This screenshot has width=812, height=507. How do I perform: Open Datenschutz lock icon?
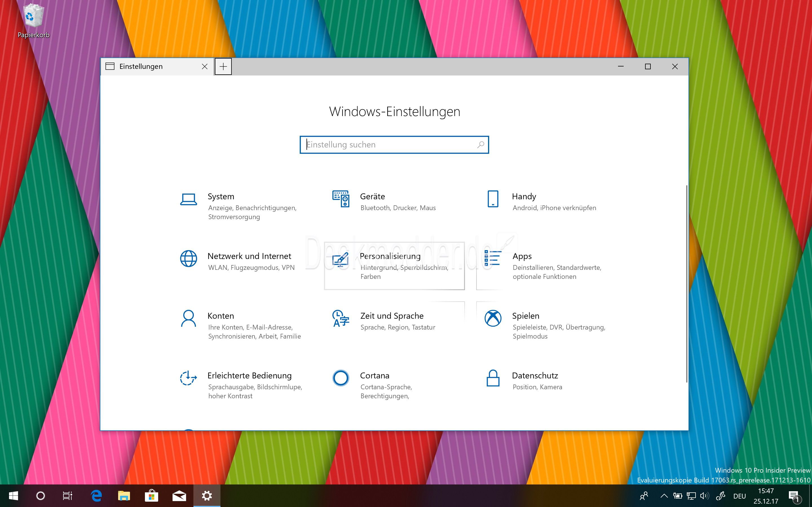[x=493, y=378]
